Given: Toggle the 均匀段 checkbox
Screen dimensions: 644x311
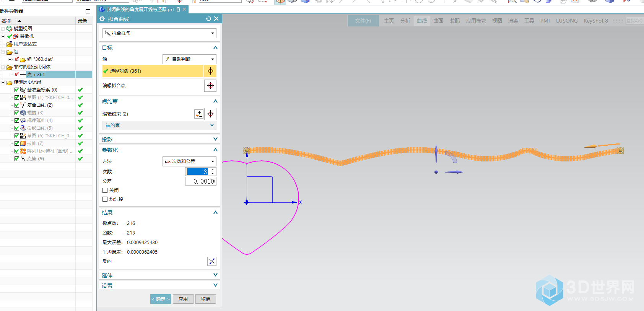Looking at the screenshot, I should (x=105, y=199).
